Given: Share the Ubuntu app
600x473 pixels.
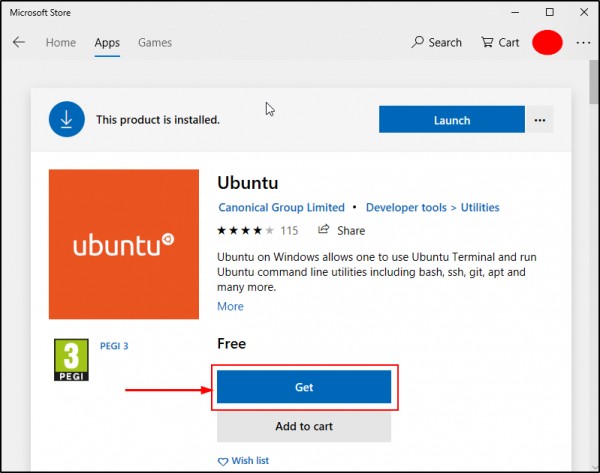Looking at the screenshot, I should pyautogui.click(x=341, y=230).
